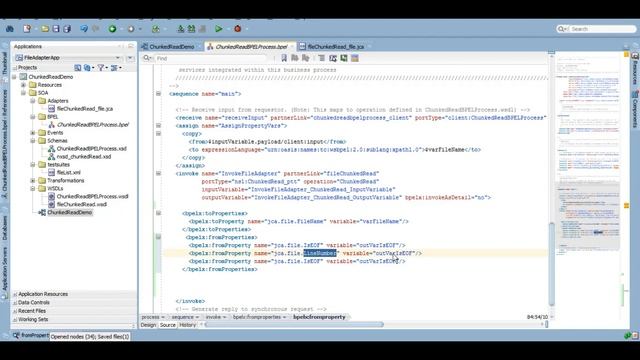Click the New file toolbar icon
Viewport: 640px width, 360px height.
coord(27,29)
